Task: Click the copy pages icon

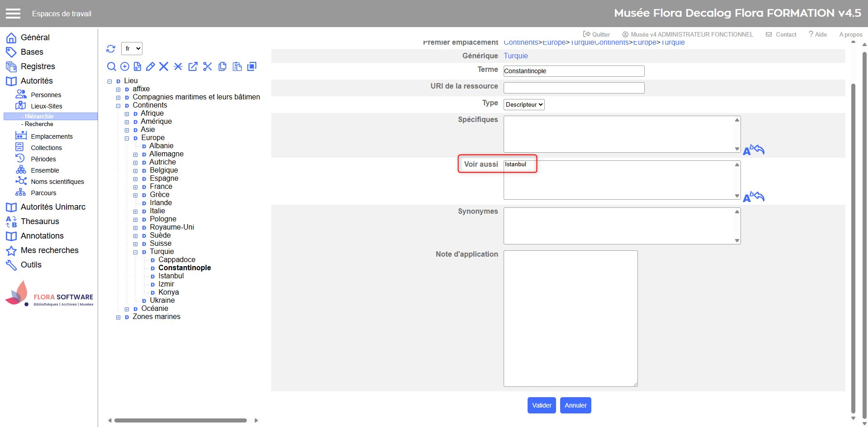Action: [x=222, y=67]
